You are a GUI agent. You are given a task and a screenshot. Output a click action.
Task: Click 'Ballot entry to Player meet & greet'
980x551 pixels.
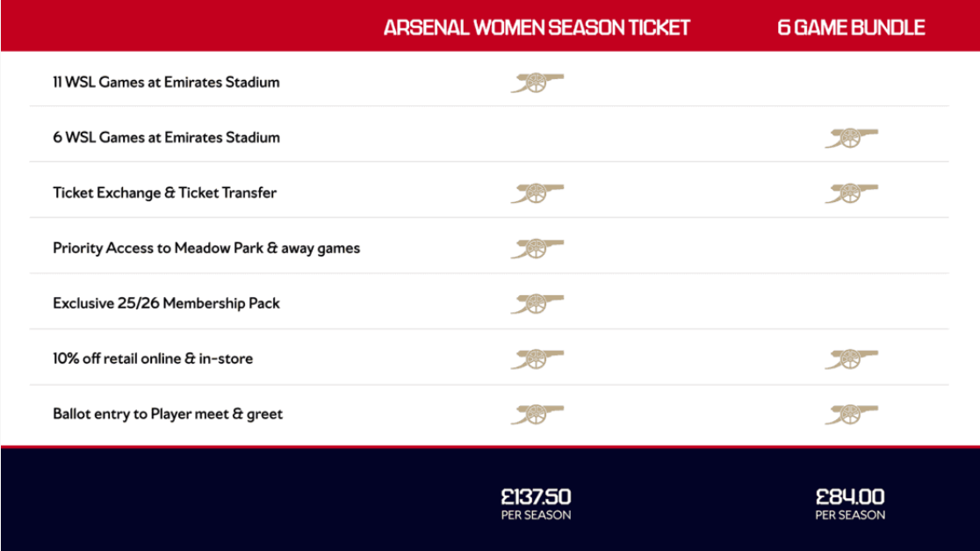point(168,414)
